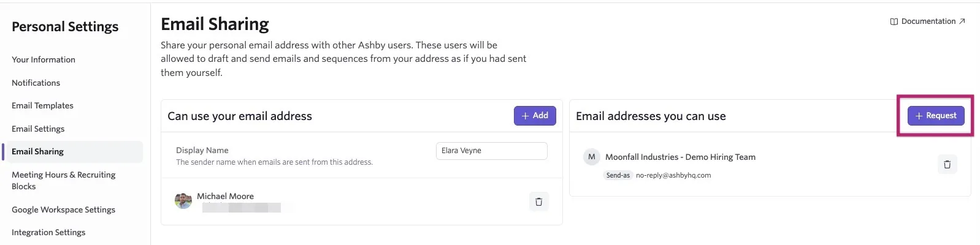Click the Add button
The width and height of the screenshot is (980, 245).
(535, 116)
